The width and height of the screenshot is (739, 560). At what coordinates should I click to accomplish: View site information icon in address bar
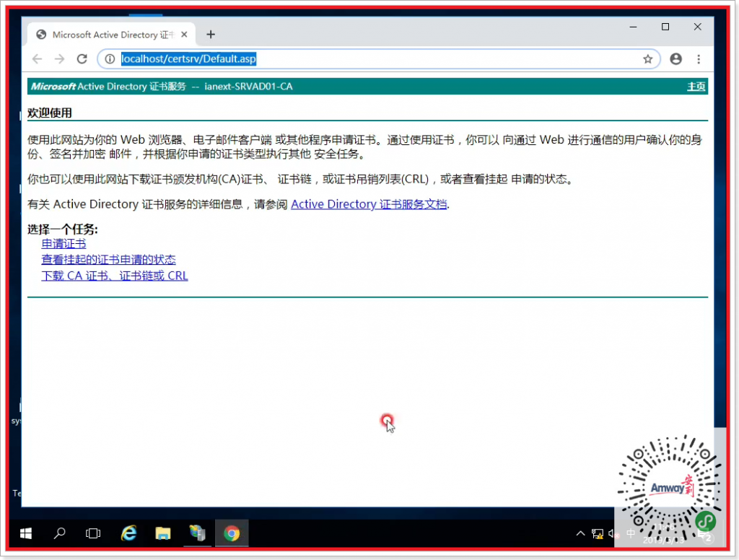(x=109, y=59)
